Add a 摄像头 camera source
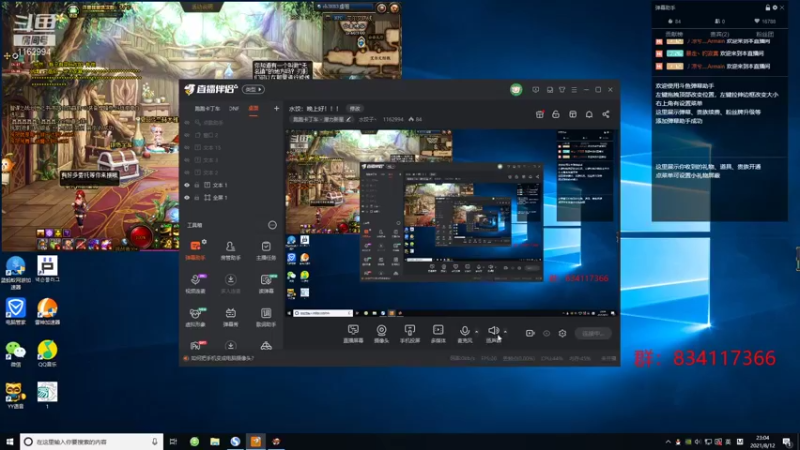This screenshot has height=450, width=800. [381, 334]
